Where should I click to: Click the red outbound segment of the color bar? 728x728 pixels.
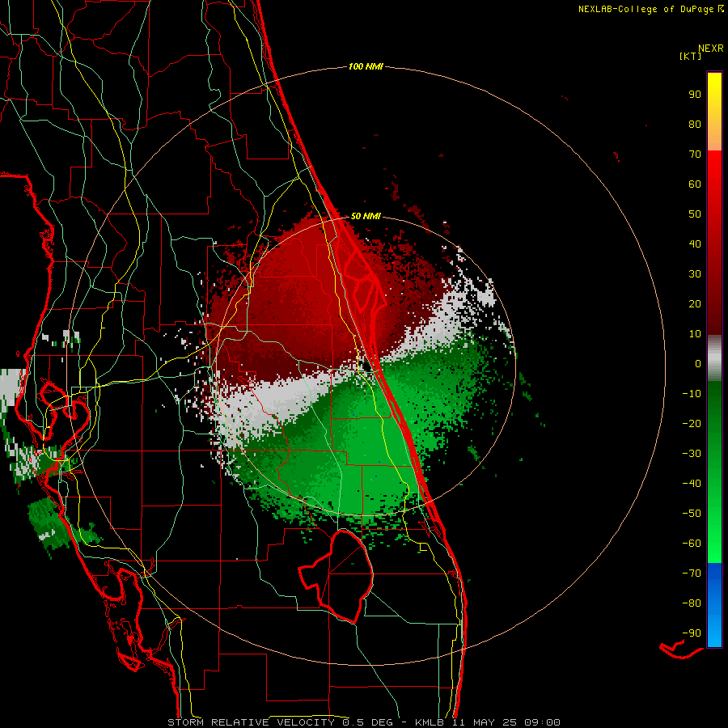click(x=714, y=243)
